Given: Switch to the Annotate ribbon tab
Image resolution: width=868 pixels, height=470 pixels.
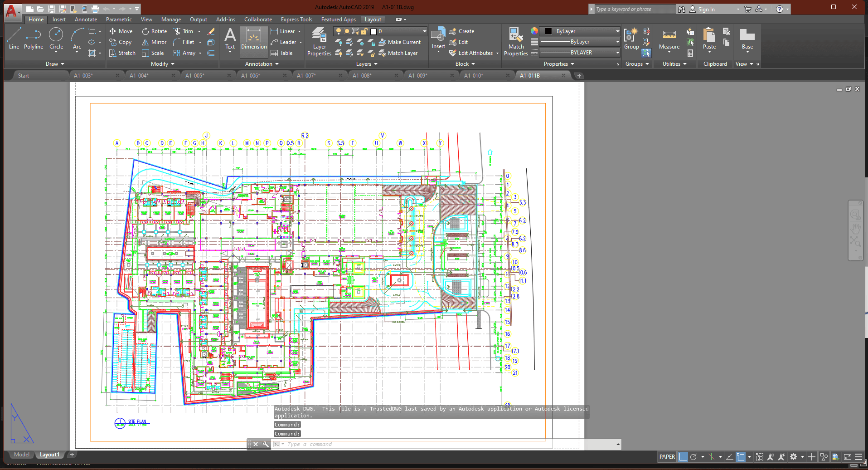Looking at the screenshot, I should [x=86, y=20].
